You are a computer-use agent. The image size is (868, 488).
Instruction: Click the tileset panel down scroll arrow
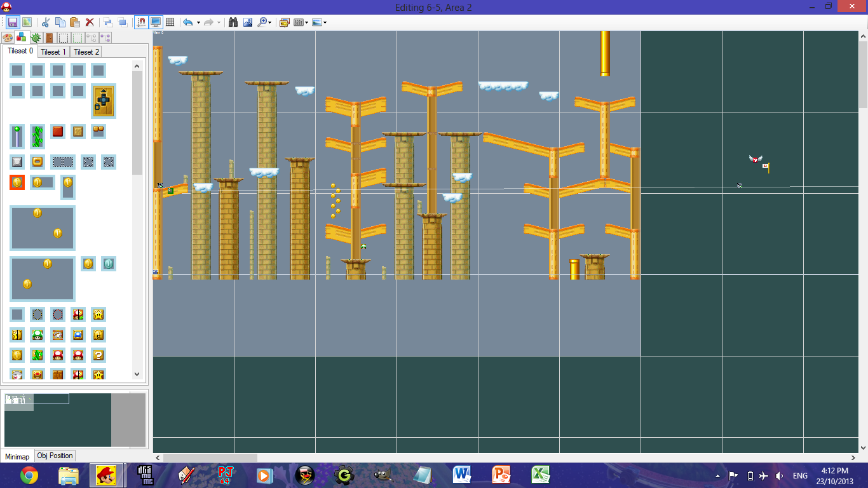click(137, 375)
